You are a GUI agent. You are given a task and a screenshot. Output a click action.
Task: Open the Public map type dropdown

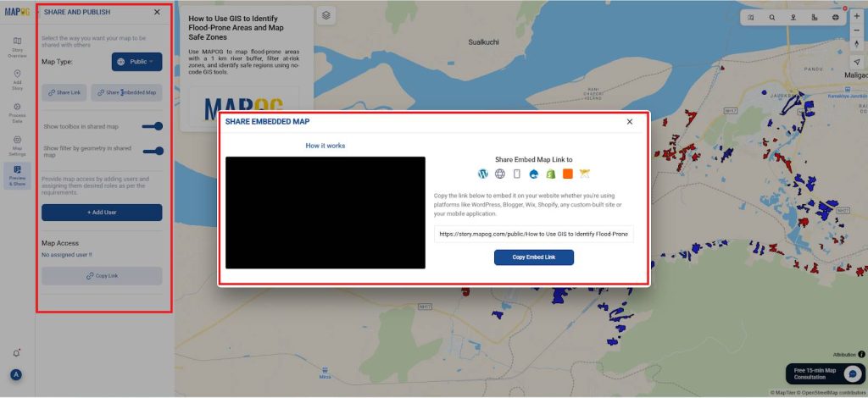[136, 62]
